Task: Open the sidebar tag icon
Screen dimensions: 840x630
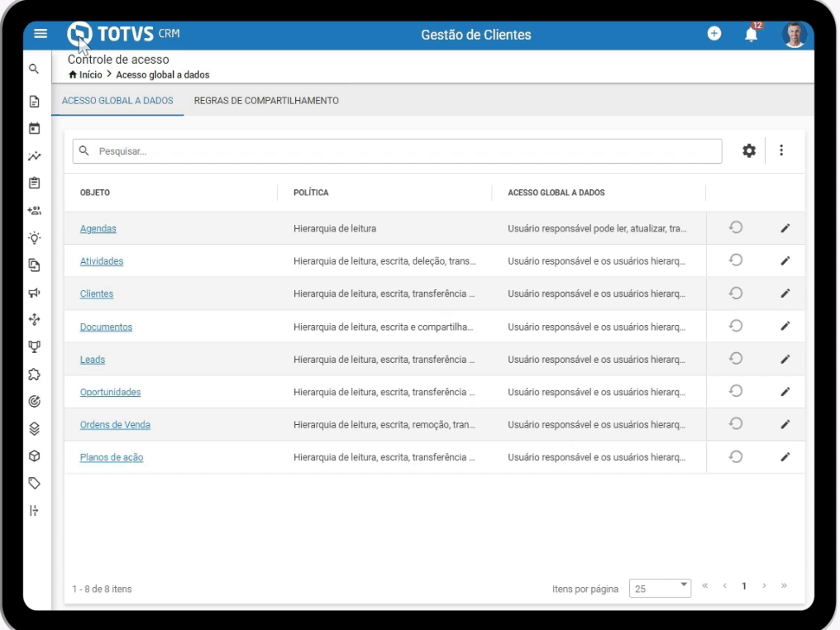Action: tap(34, 483)
